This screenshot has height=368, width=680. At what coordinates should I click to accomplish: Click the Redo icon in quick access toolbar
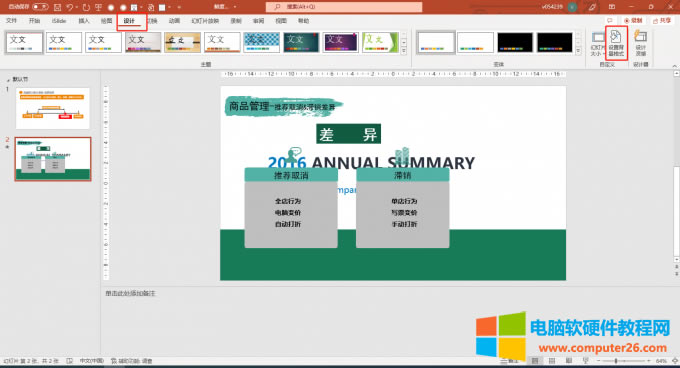point(86,7)
